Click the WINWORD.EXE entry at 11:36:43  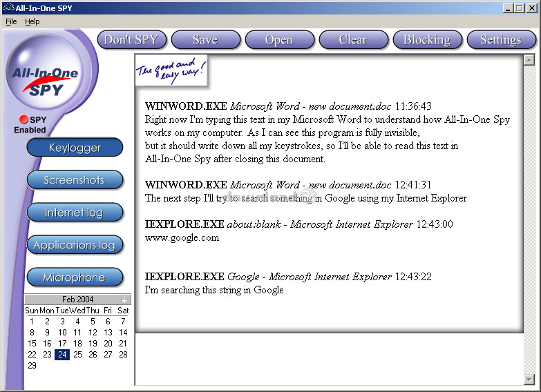point(288,106)
